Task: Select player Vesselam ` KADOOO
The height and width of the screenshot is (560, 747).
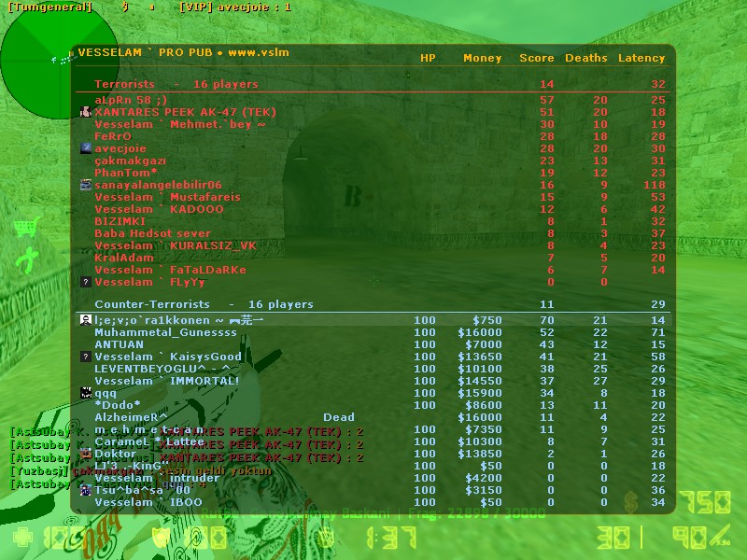Action: point(159,209)
